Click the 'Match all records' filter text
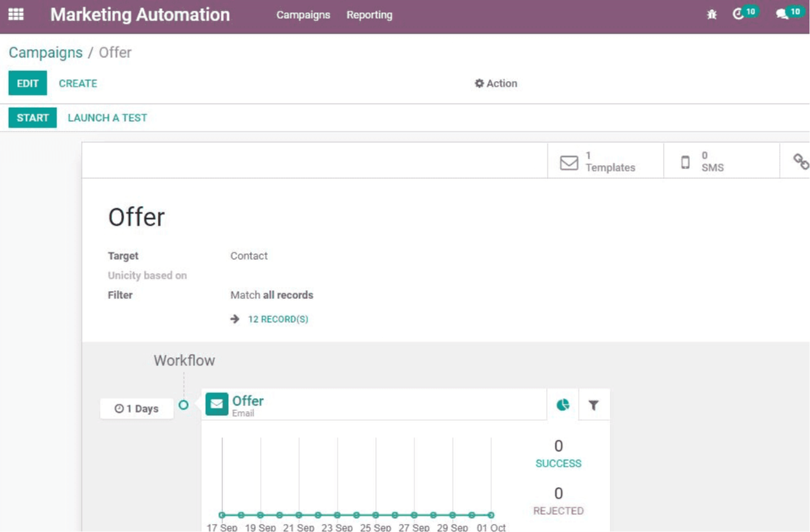The width and height of the screenshot is (810, 532). [x=271, y=295]
